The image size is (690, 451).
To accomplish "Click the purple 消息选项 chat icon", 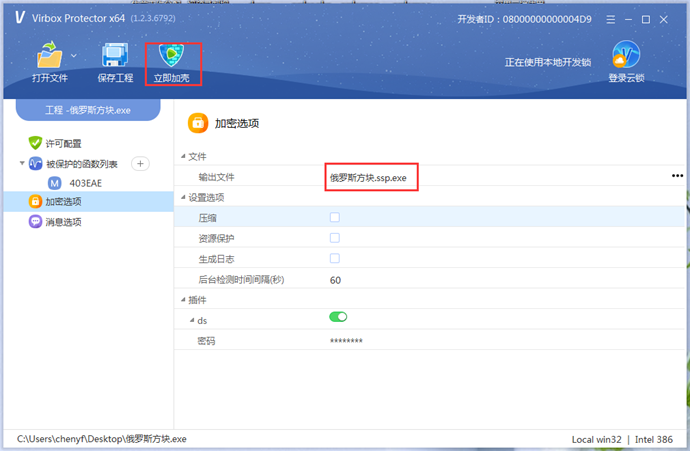I will pos(35,221).
